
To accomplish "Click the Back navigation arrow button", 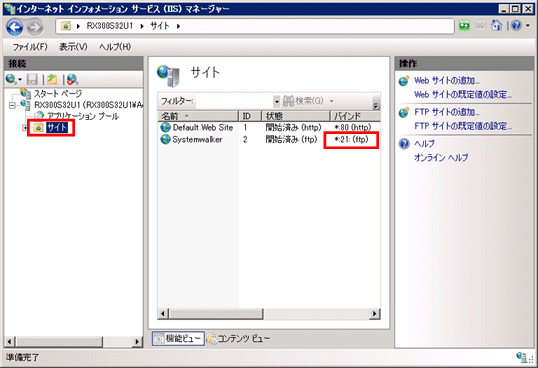I will click(15, 27).
